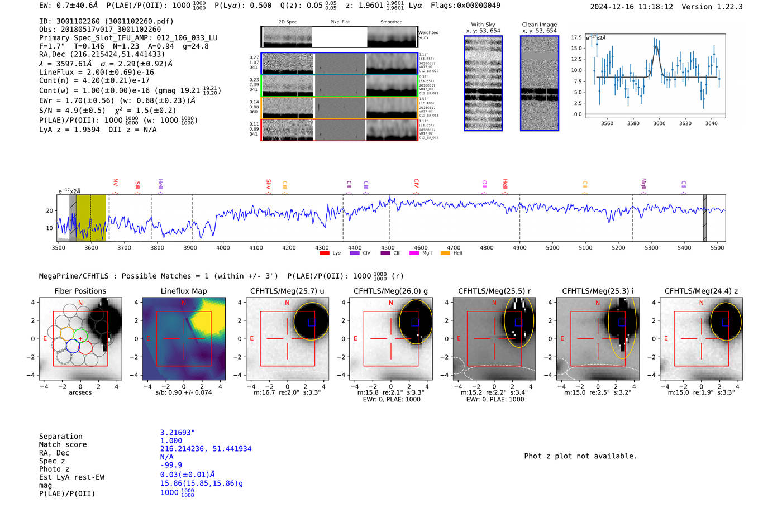Viewport: 782px width, 532px height.
Task: Click the Est LyA rest-EW value 0.03(±0.01)Å
Action: click(187, 475)
